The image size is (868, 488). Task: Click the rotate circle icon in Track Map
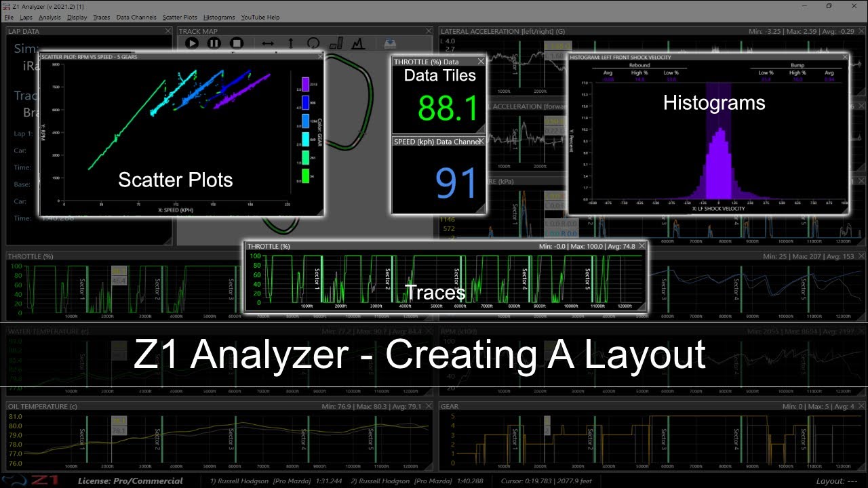[313, 43]
